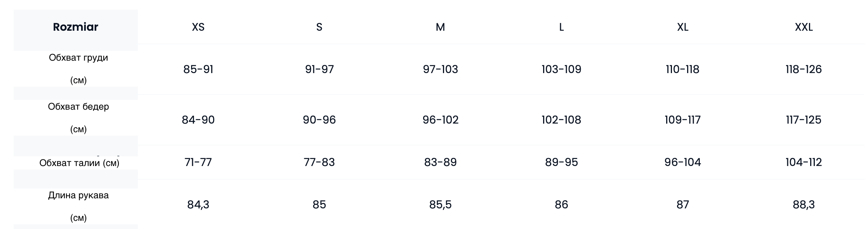Click the M size column header
Screen dimensions: 868x229
click(x=440, y=27)
